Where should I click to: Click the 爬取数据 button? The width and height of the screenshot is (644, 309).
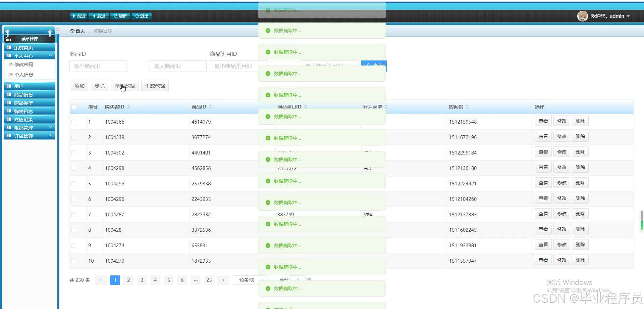125,86
